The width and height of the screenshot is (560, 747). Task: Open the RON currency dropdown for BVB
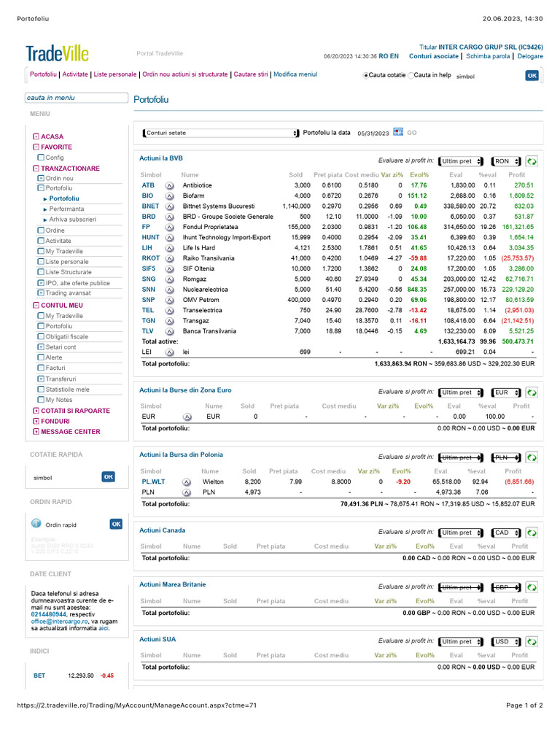tap(506, 161)
